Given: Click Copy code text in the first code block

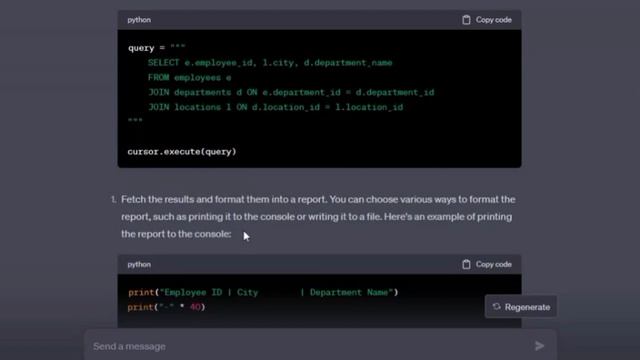Looking at the screenshot, I should (493, 20).
